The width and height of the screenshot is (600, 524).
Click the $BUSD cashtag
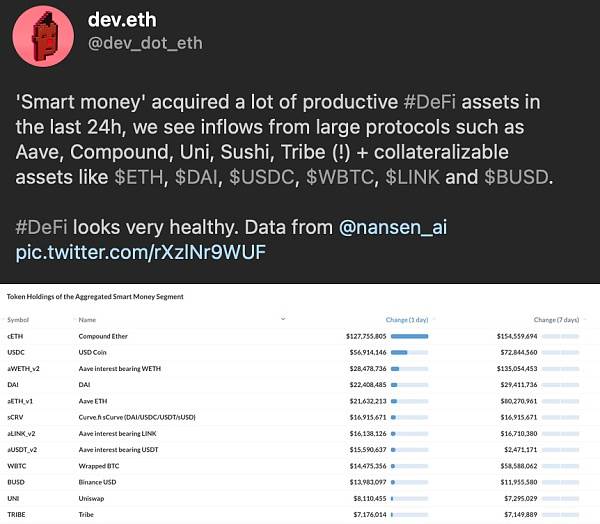pyautogui.click(x=516, y=177)
